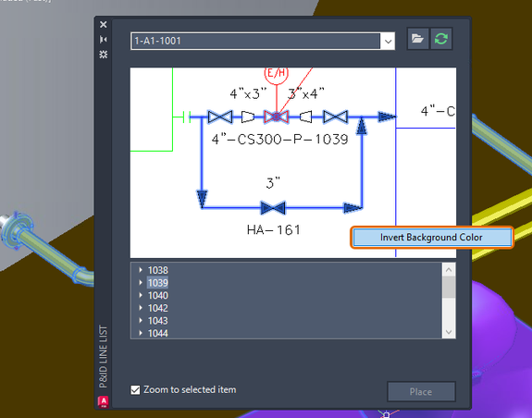Toggle the Zoom to selected item checkbox

(x=135, y=390)
